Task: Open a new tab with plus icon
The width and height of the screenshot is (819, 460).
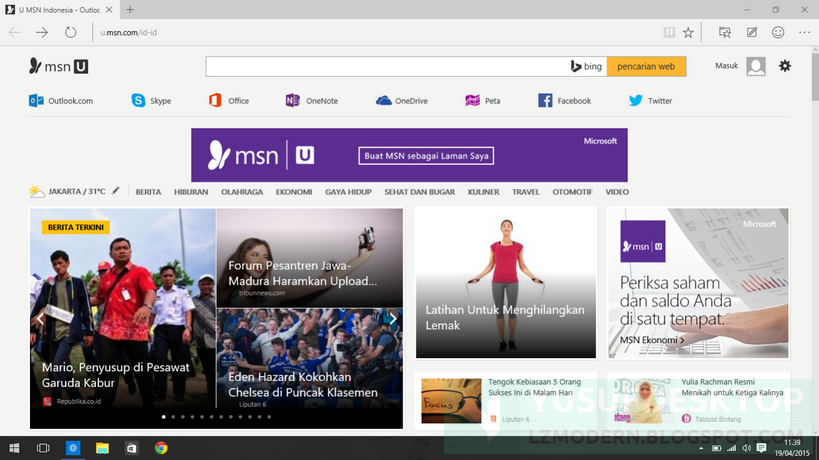Action: tap(130, 9)
